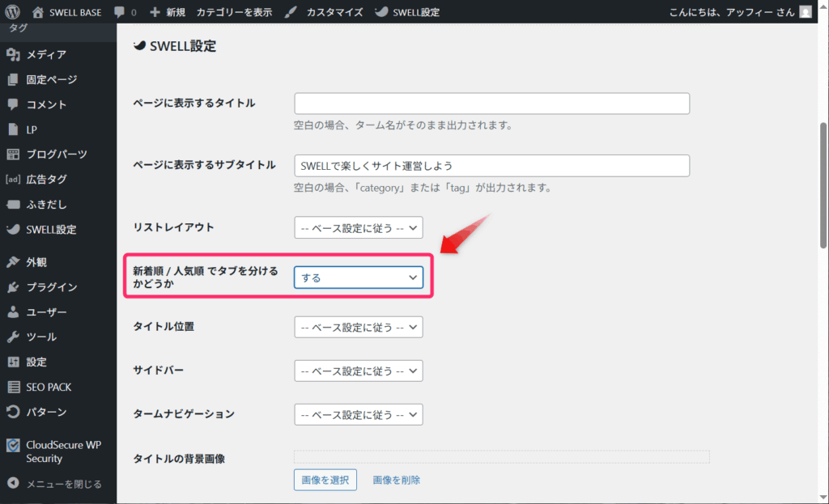Click the プラグイン plug icon
Screen dimensions: 829x504
pyautogui.click(x=13, y=287)
